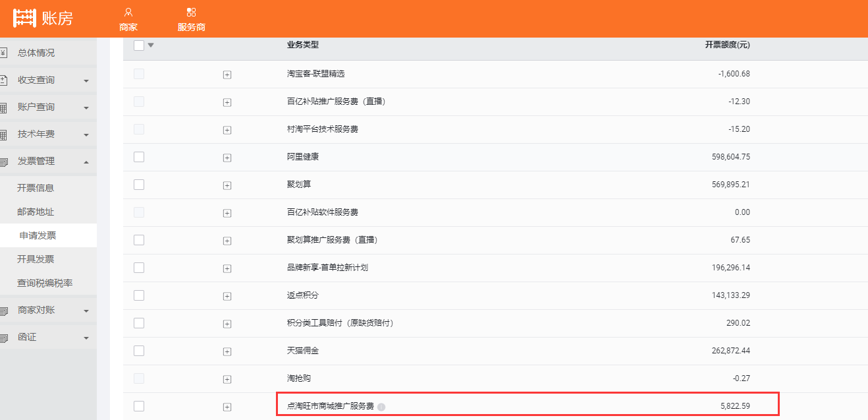Image resolution: width=868 pixels, height=420 pixels.
Task: Expand the 淘宝客-联盟精选 row
Action: pos(227,75)
